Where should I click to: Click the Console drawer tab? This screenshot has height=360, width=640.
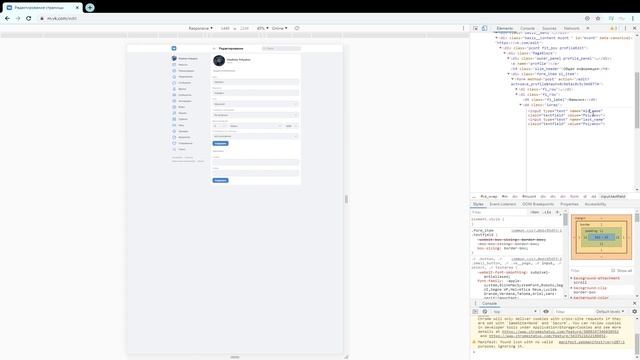[x=489, y=303]
